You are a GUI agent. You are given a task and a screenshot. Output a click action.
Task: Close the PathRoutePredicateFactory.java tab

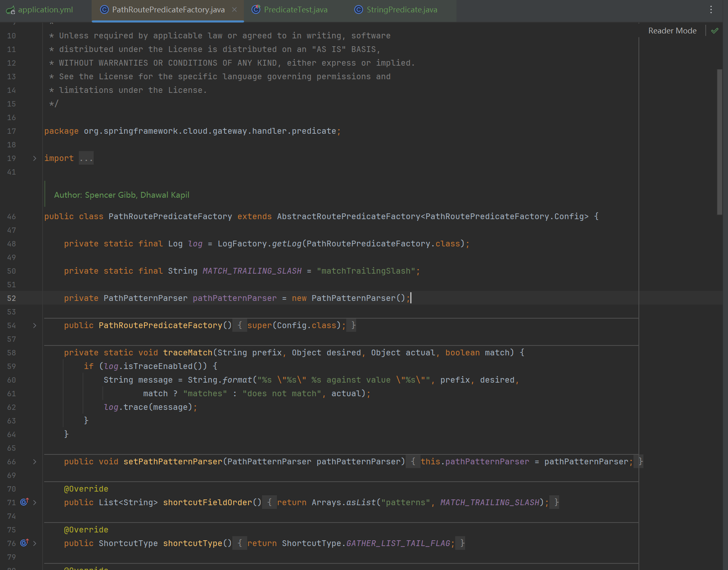pos(234,9)
